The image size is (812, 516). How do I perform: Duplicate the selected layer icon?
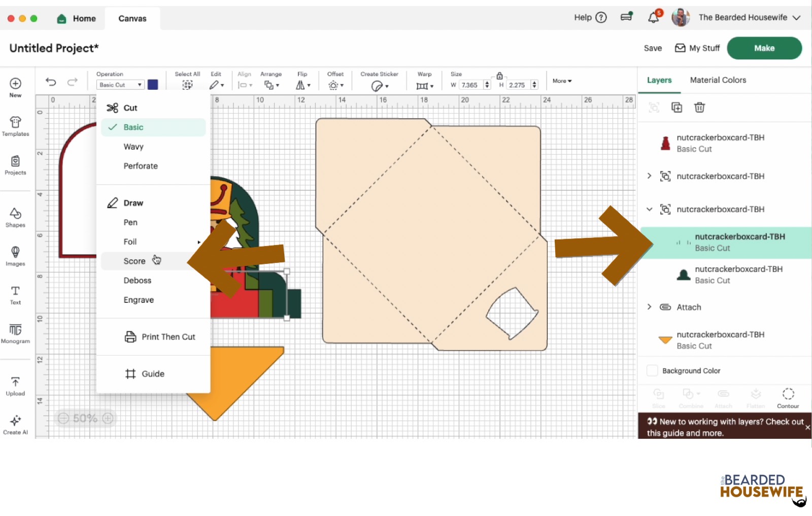click(x=676, y=108)
